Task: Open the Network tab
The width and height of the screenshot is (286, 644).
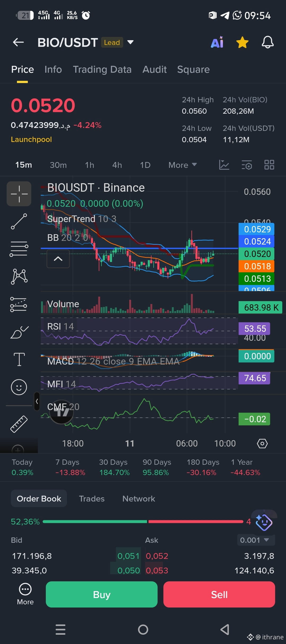Action: click(139, 499)
